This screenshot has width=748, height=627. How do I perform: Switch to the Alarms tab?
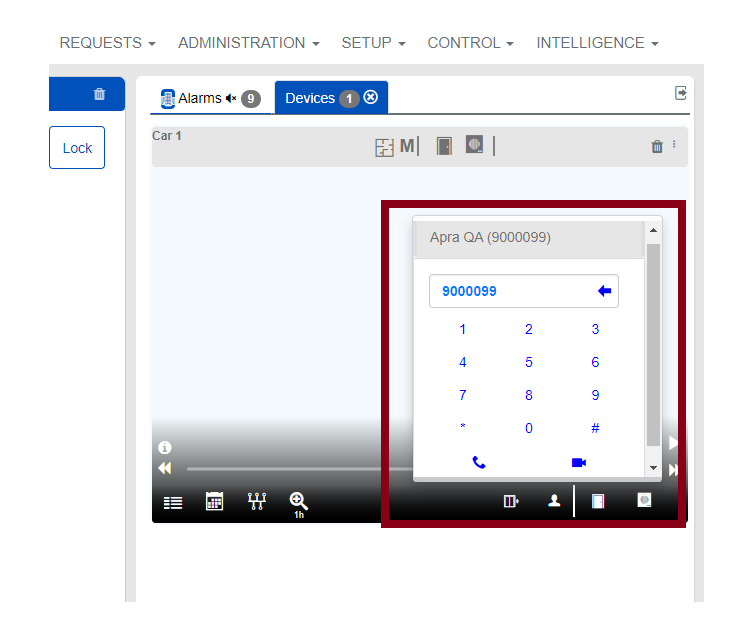point(200,98)
